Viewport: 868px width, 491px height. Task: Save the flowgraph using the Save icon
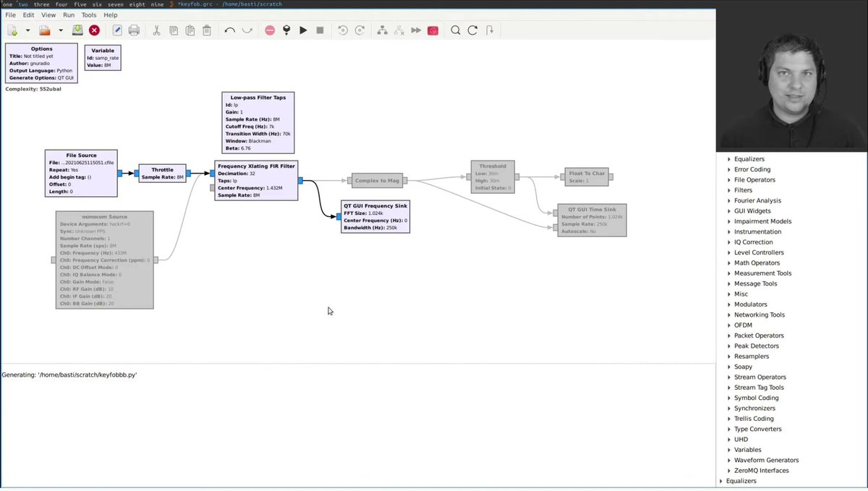(77, 30)
